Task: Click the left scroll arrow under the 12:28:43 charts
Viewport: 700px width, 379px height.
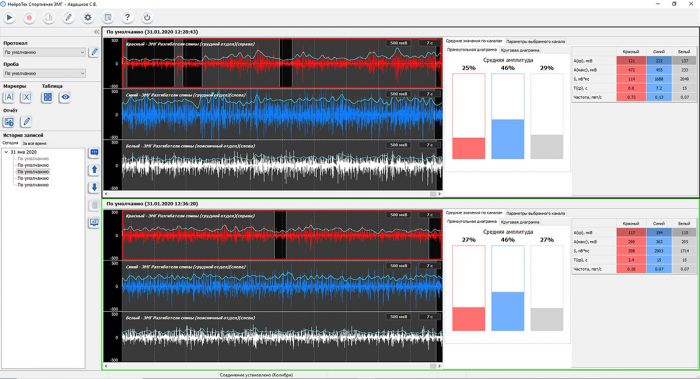Action: 106,194
